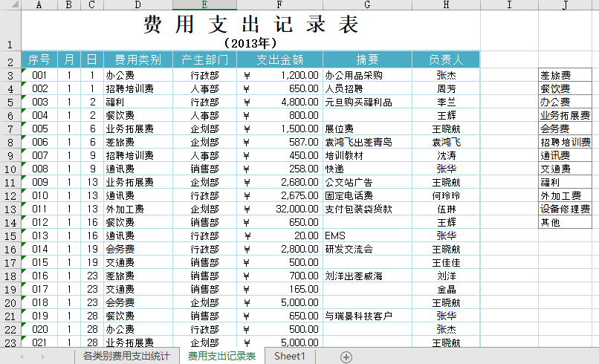The width and height of the screenshot is (599, 364).
Task: Select the 32,000.00 amount cell
Action: coord(279,209)
